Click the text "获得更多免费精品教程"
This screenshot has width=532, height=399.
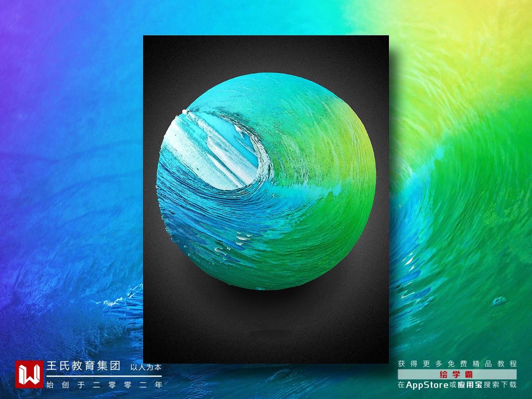(x=457, y=363)
